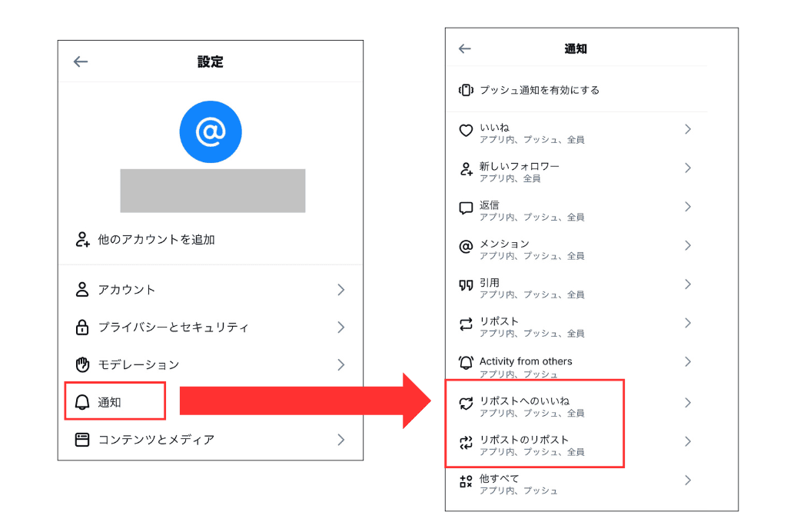Click the back arrow on the 設定 screen
Viewport: 787px width, 532px height.
[81, 62]
